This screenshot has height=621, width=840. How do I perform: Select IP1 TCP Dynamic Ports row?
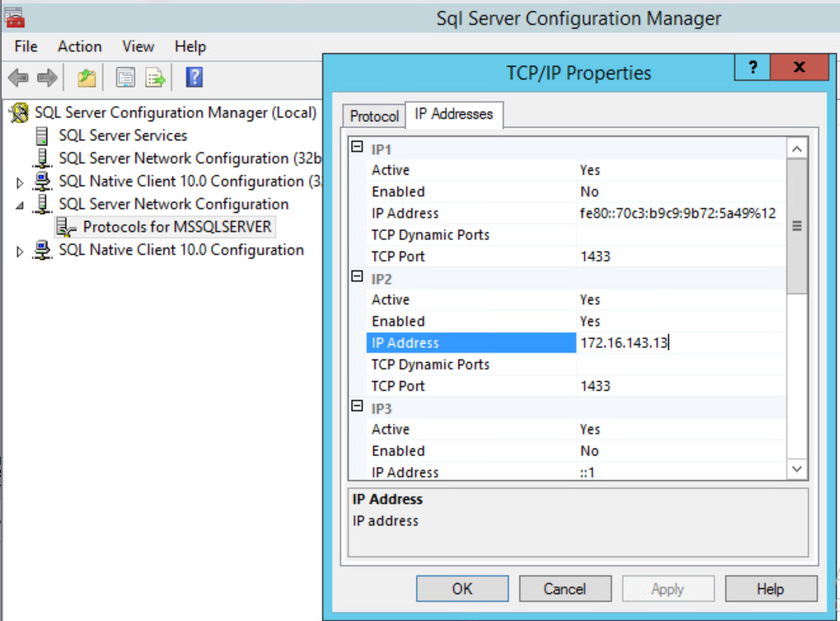tap(576, 235)
